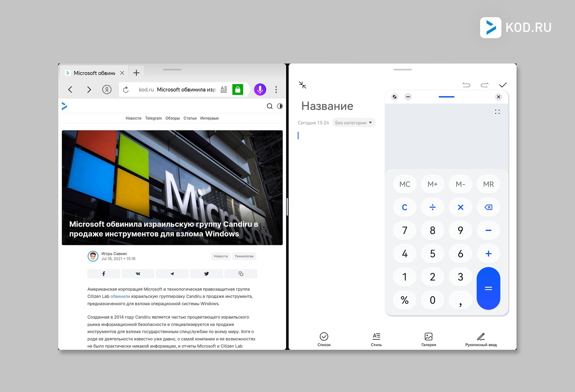The image size is (575, 392).
Task: Tap the percent key
Action: (x=405, y=300)
